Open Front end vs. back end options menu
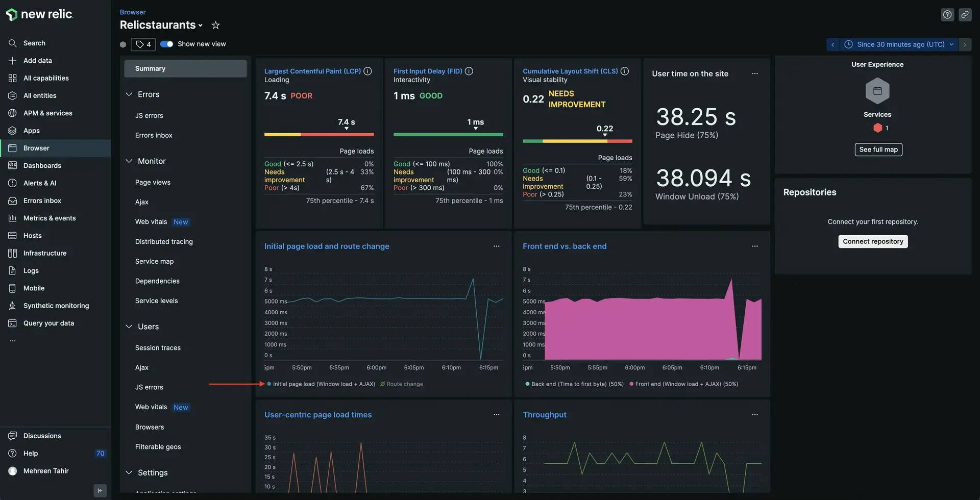Image resolution: width=980 pixels, height=500 pixels. point(755,246)
